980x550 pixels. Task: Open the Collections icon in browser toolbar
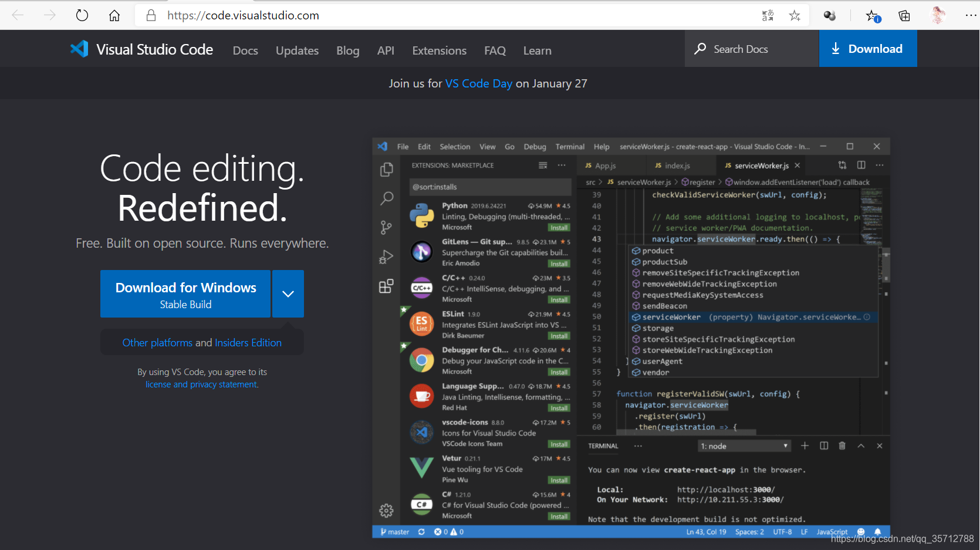click(904, 16)
